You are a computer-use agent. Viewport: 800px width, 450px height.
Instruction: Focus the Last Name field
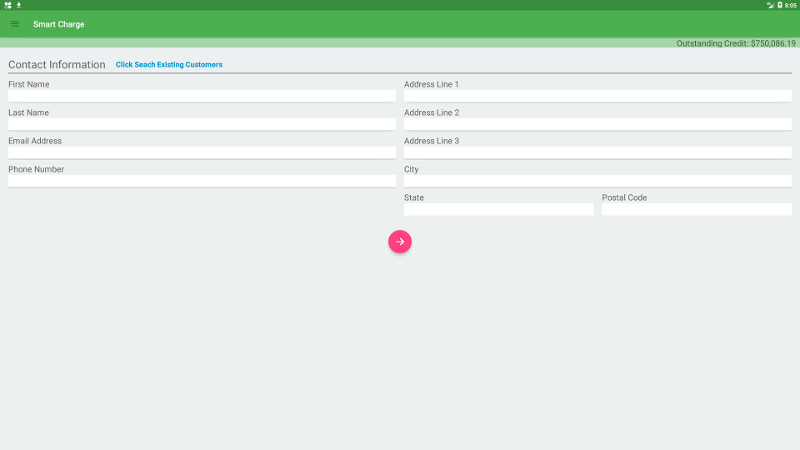[x=202, y=124]
